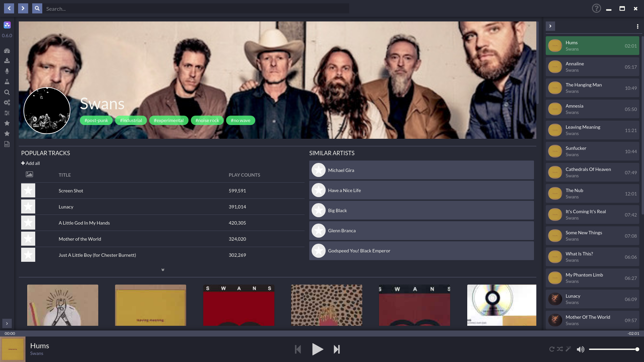Select the #post-punk tag
The width and height of the screenshot is (644, 362).
tap(96, 120)
